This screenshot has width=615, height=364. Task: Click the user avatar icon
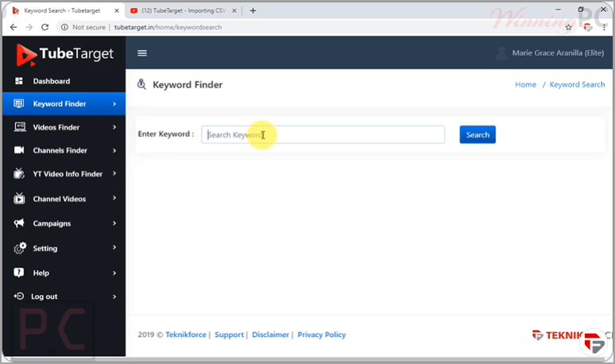501,53
